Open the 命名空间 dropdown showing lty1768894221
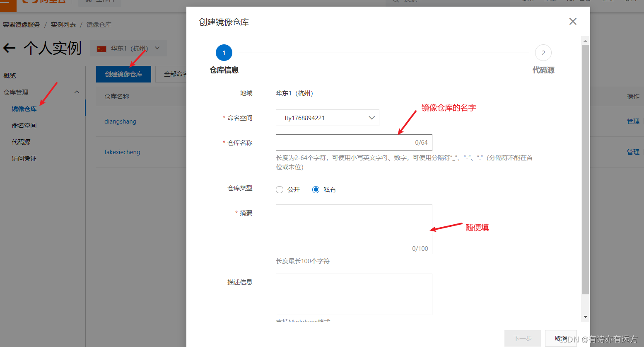644x347 pixels. pos(327,118)
